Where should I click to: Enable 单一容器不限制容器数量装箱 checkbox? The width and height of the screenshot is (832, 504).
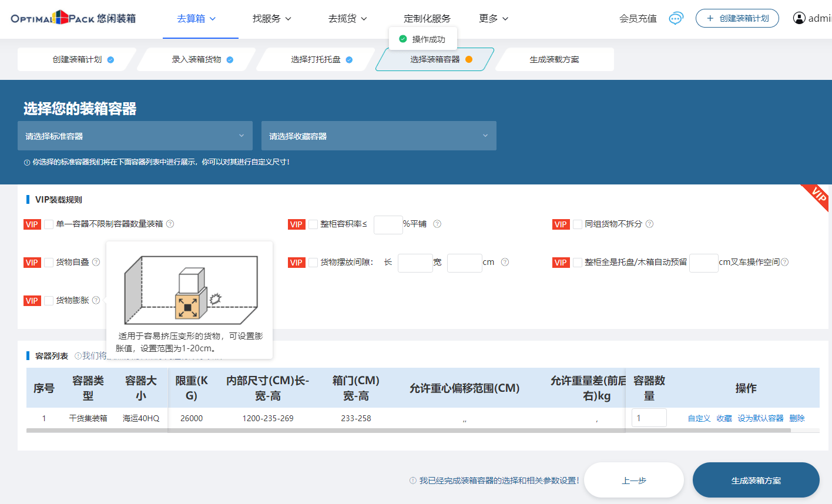coord(49,224)
